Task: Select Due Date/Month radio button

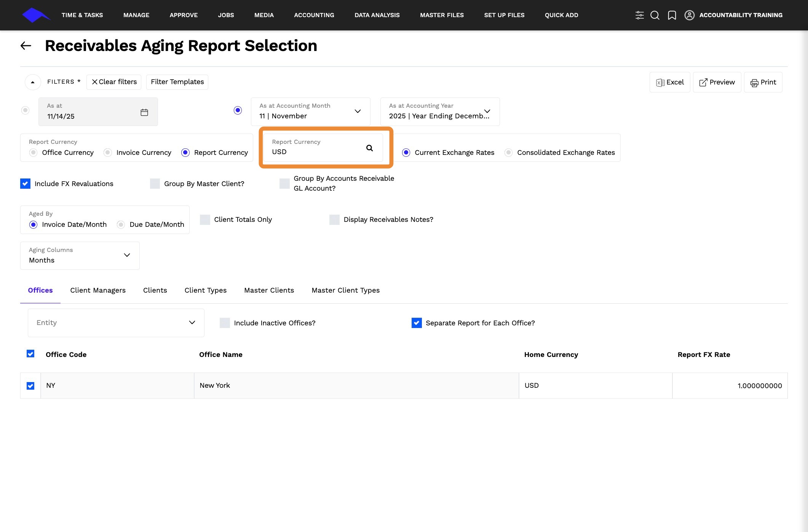Action: click(x=121, y=225)
